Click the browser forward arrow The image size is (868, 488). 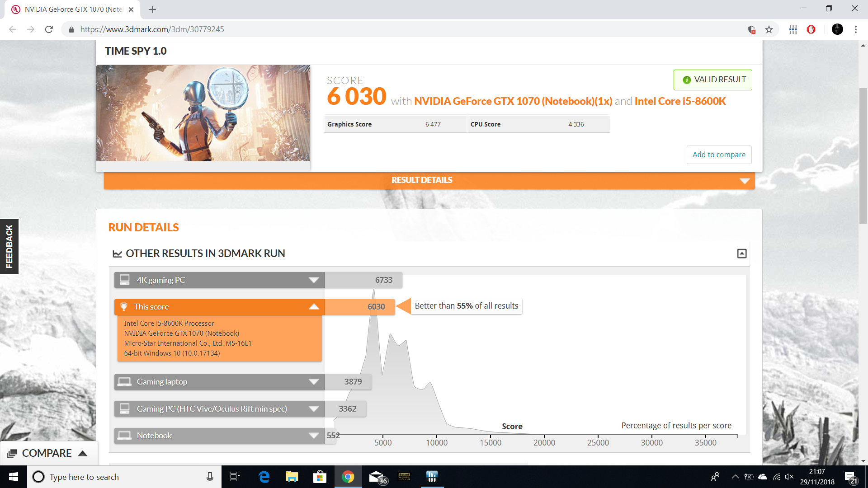[x=31, y=29]
